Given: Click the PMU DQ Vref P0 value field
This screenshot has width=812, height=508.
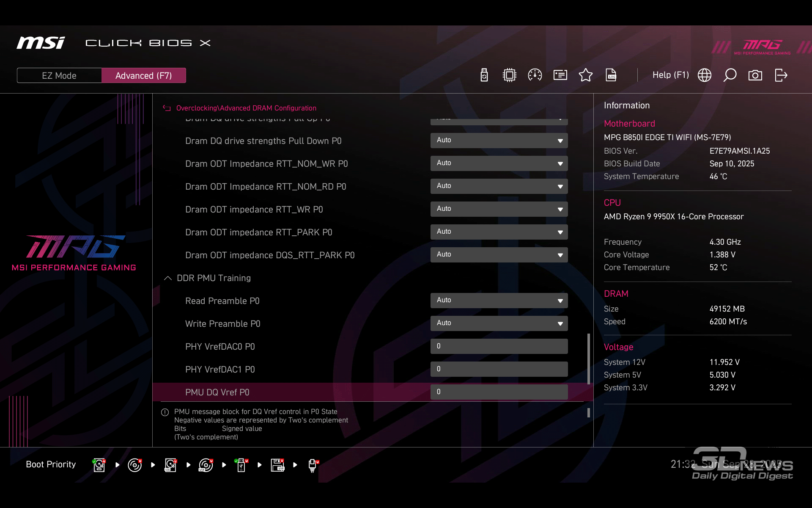Looking at the screenshot, I should (x=499, y=392).
